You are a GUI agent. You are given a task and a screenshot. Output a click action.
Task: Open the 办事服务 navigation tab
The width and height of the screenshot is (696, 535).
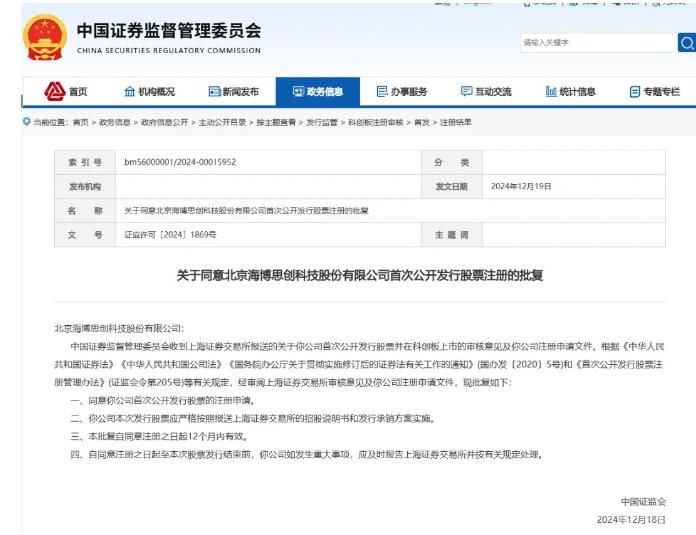point(402,91)
